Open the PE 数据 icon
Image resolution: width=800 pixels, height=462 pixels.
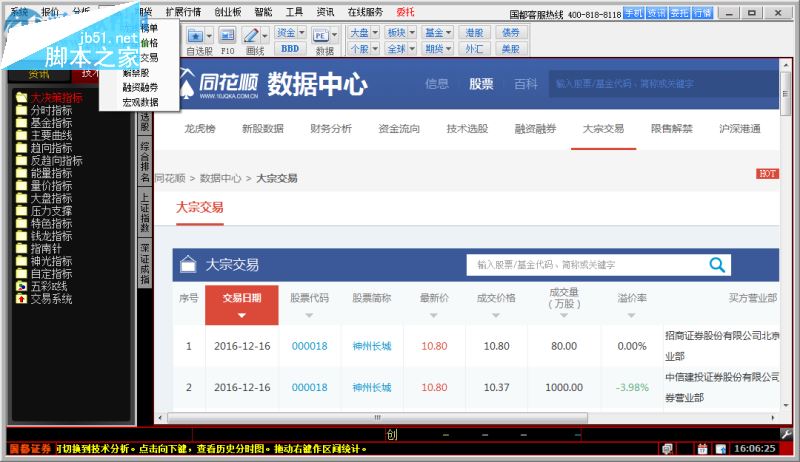320,35
